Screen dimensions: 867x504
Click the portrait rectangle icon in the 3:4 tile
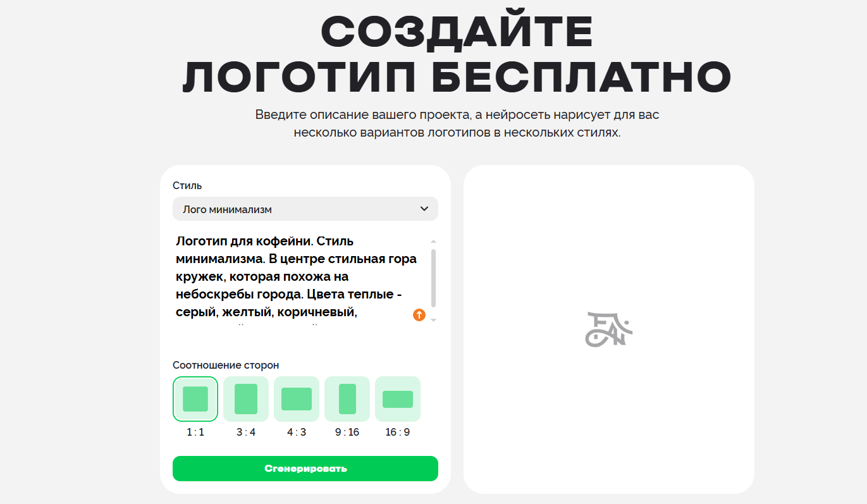coord(245,398)
